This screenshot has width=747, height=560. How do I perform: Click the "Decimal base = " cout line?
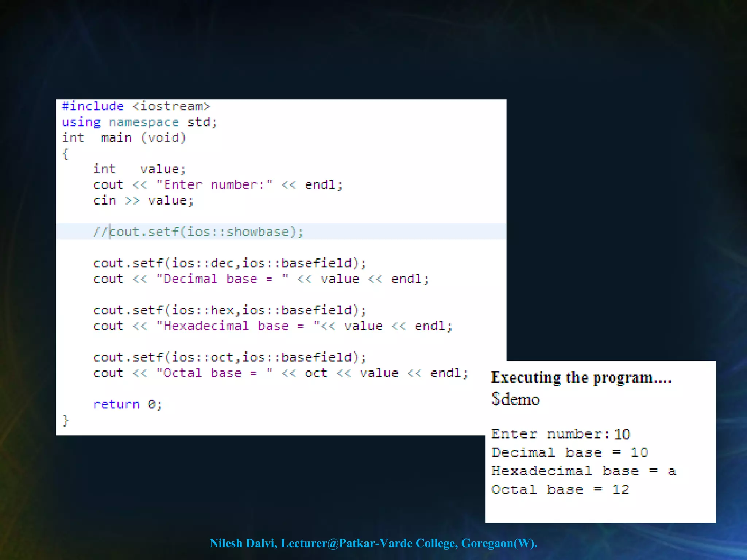[x=261, y=279]
